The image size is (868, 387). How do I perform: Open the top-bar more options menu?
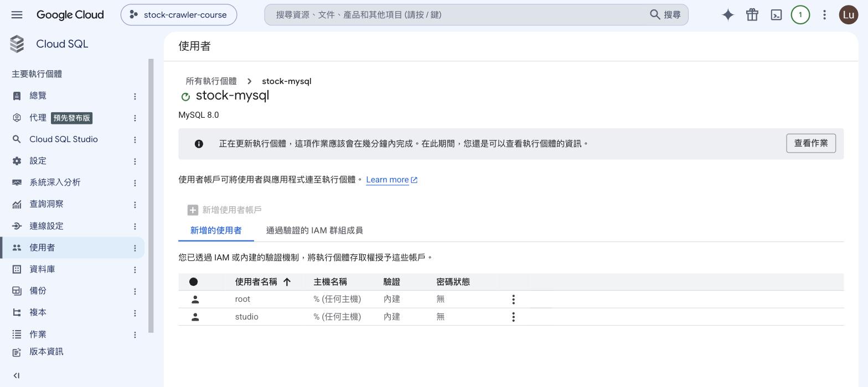click(x=824, y=15)
